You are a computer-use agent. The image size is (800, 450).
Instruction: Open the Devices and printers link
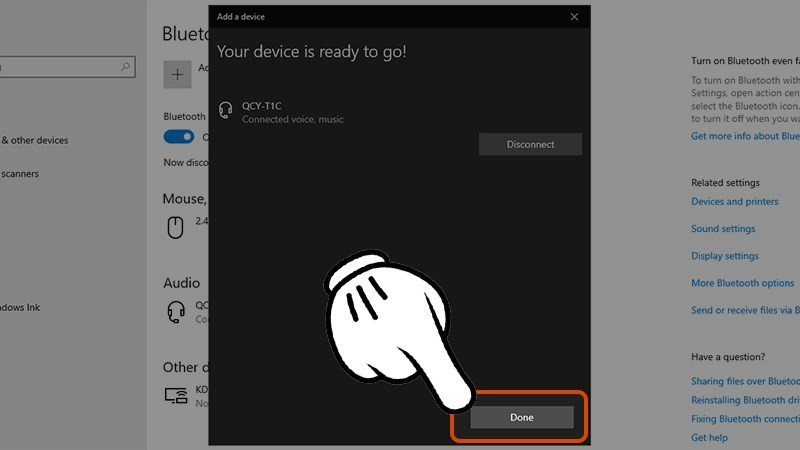734,201
